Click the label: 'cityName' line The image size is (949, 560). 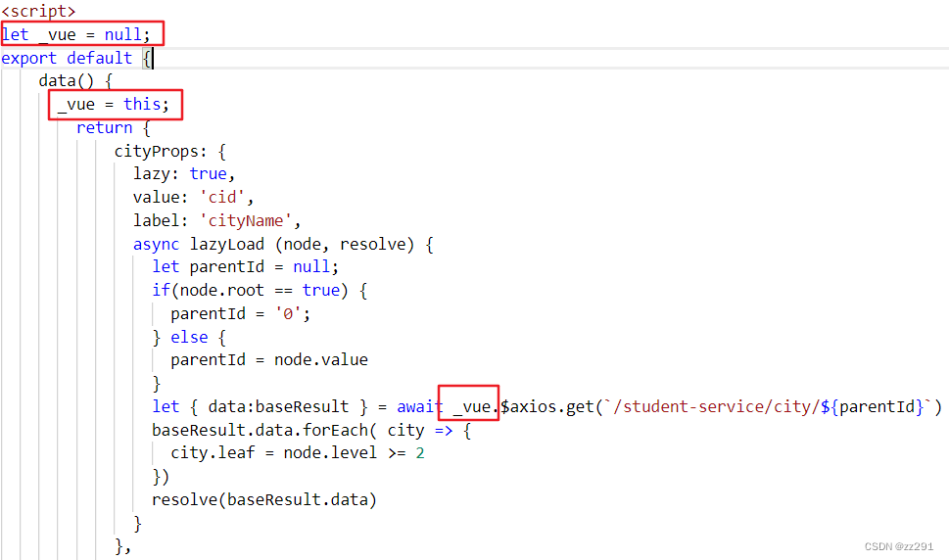pyautogui.click(x=216, y=220)
